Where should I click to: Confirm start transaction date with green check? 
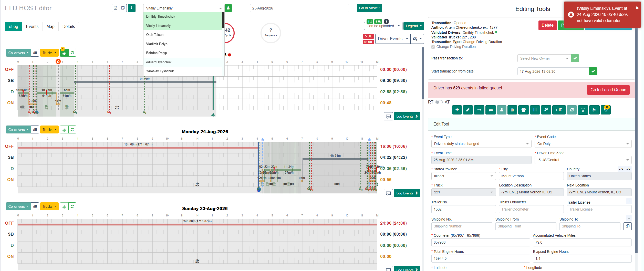click(x=593, y=71)
